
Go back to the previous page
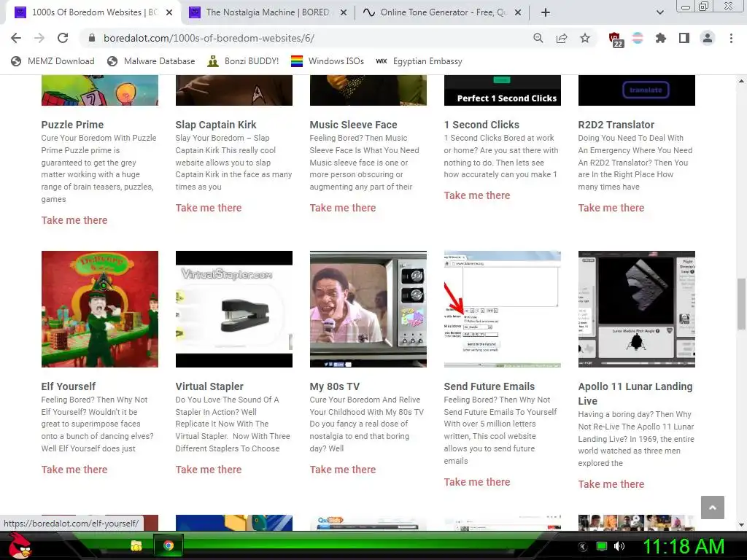[16, 38]
